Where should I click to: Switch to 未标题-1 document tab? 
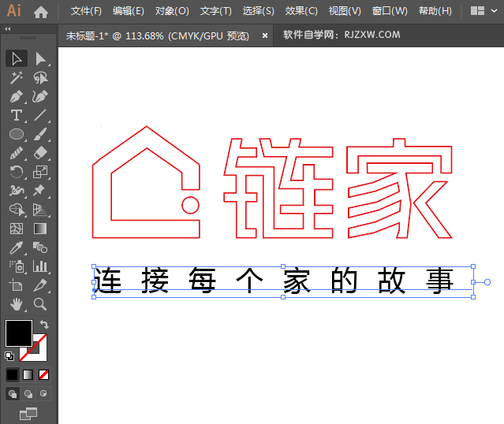click(x=158, y=36)
